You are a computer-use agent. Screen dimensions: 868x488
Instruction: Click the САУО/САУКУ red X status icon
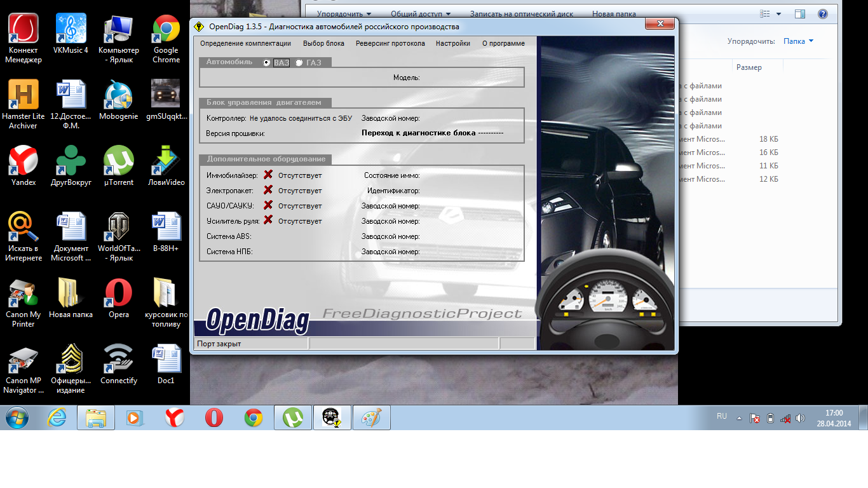[x=268, y=205]
